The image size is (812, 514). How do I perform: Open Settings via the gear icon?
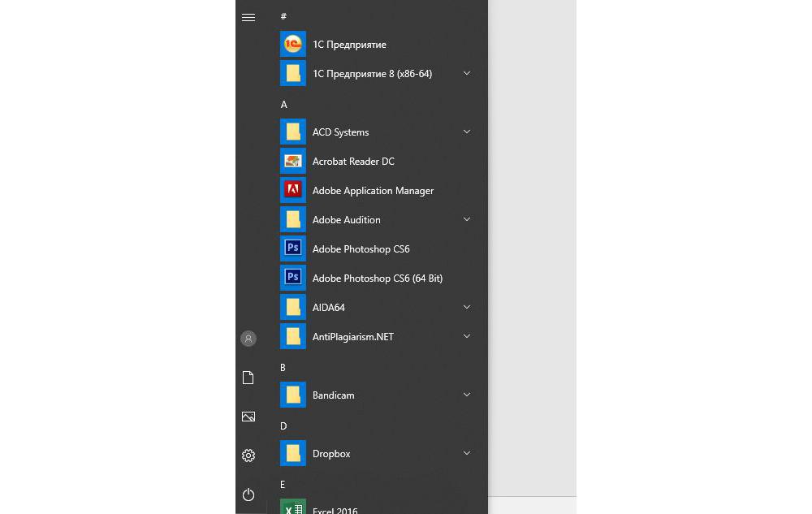[248, 455]
